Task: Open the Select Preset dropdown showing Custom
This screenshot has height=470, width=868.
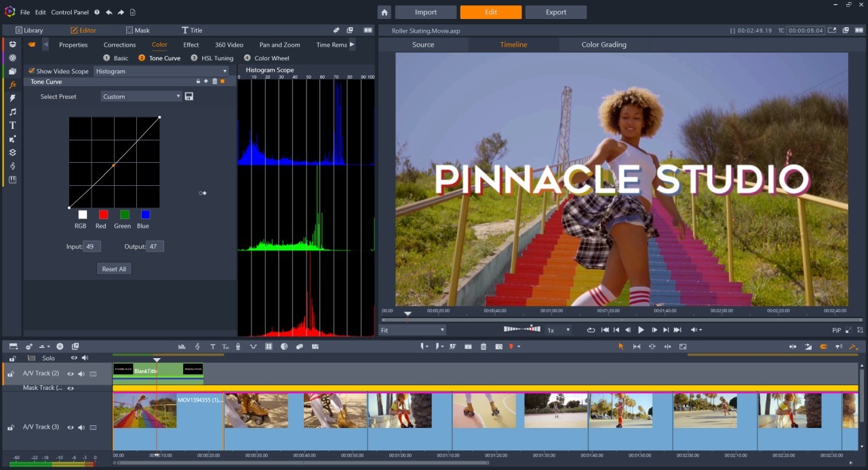Action: (140, 96)
